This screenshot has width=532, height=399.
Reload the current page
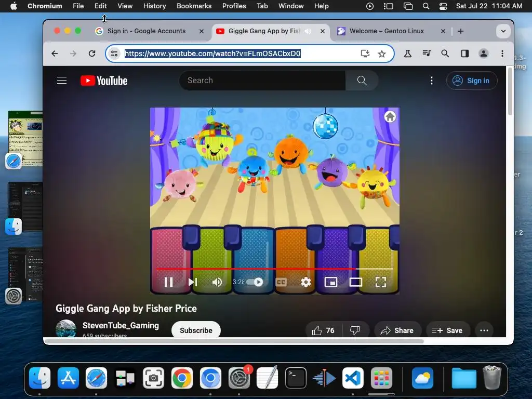pos(92,54)
